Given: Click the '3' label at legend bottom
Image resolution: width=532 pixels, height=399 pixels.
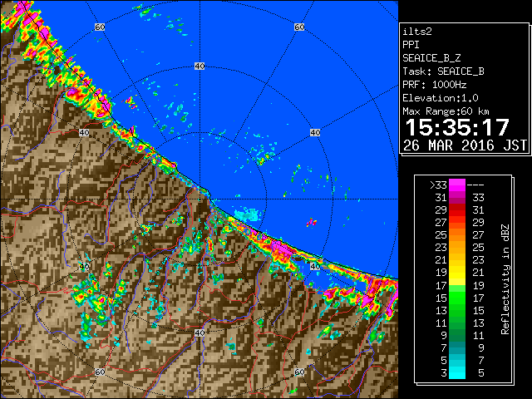Looking at the screenshot, I should coord(444,373).
